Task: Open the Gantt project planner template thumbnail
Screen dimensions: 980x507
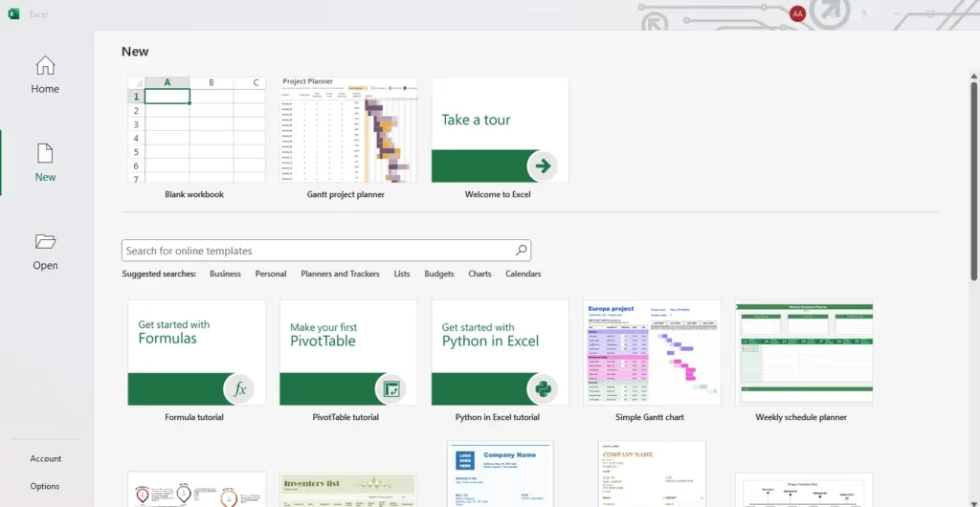Action: (x=348, y=130)
